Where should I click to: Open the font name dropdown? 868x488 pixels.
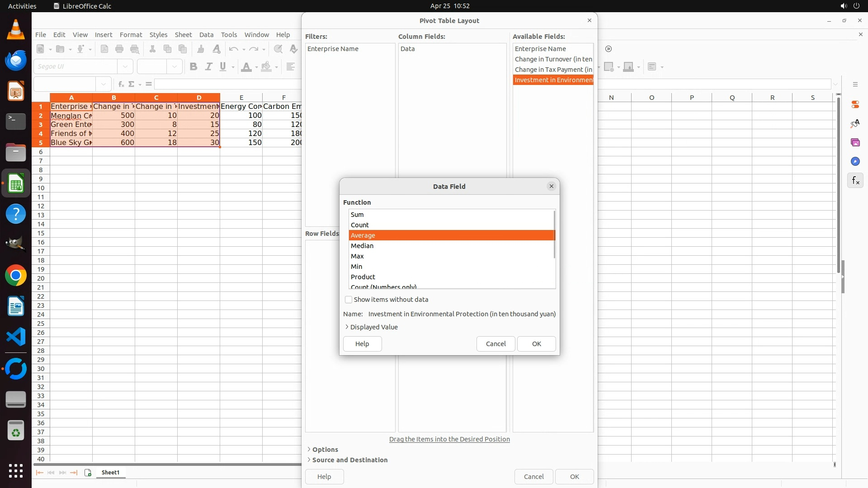(x=125, y=67)
